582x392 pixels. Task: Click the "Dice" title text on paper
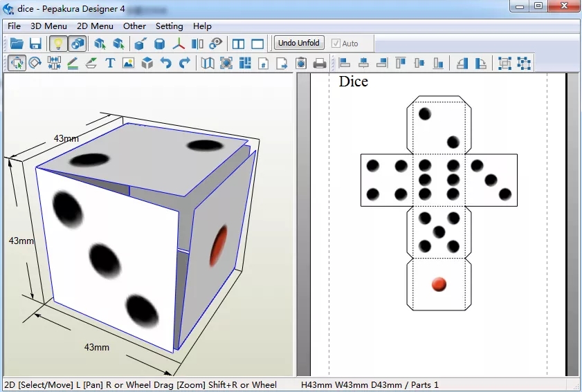coord(354,82)
